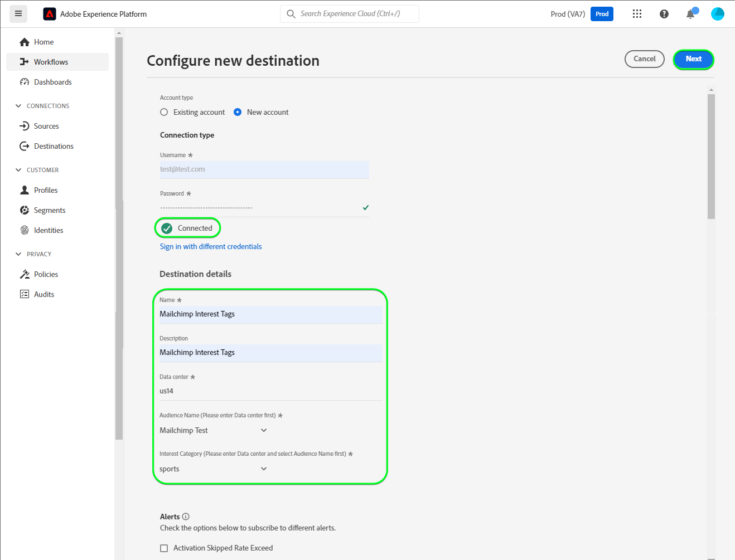Screen dimensions: 735x560
Task: Click the user profile avatar
Action: coord(717,14)
